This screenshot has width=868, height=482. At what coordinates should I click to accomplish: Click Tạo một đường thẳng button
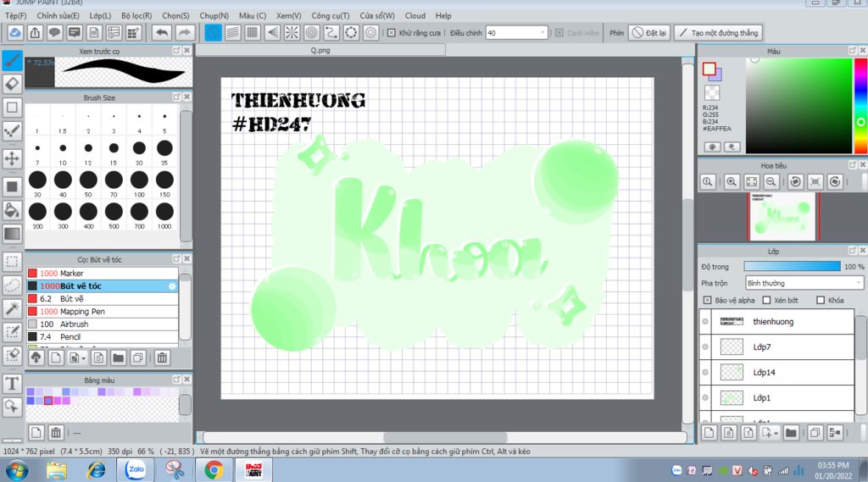pyautogui.click(x=719, y=33)
